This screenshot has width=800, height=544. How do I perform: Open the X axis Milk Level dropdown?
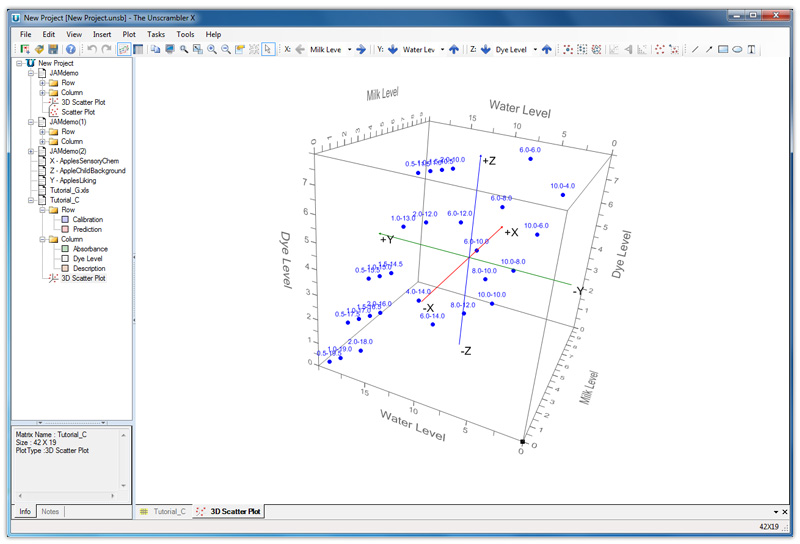pyautogui.click(x=349, y=49)
